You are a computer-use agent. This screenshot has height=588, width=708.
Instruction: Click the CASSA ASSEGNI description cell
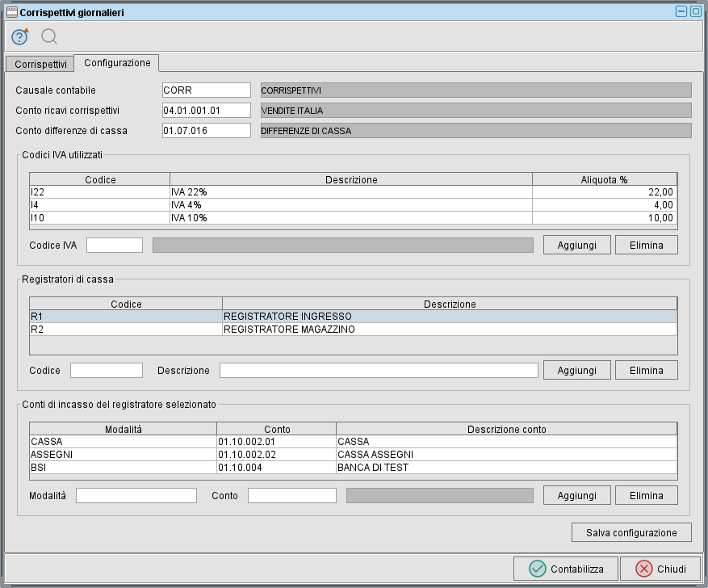[x=507, y=454]
